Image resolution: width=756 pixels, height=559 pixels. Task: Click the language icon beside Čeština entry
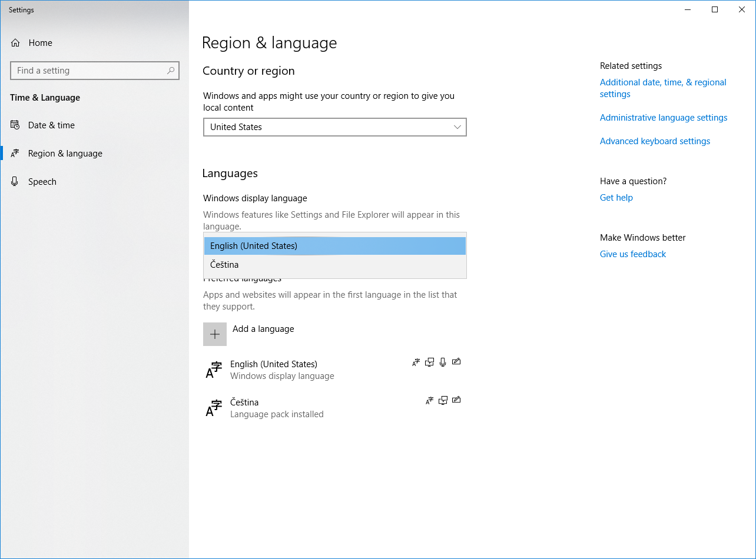pos(214,408)
